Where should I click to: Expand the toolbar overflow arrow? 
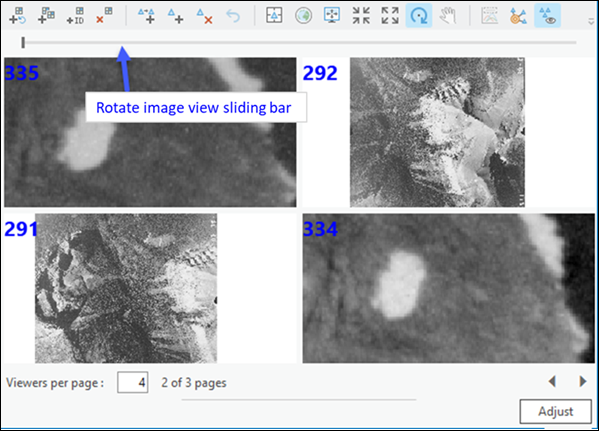tap(591, 22)
